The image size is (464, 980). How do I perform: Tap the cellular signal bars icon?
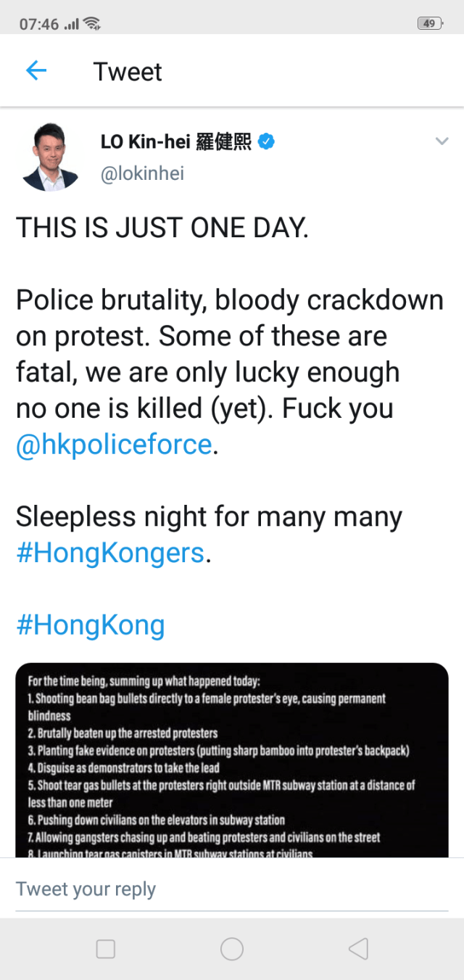(72, 24)
